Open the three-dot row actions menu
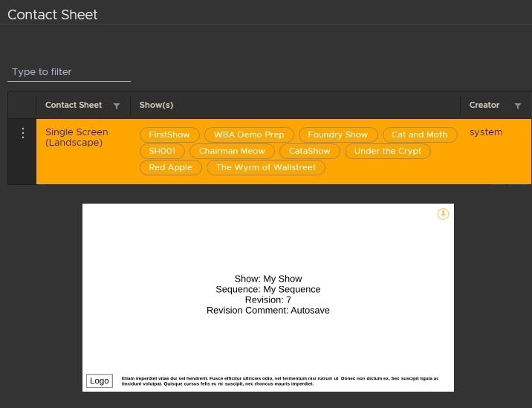 tap(22, 133)
